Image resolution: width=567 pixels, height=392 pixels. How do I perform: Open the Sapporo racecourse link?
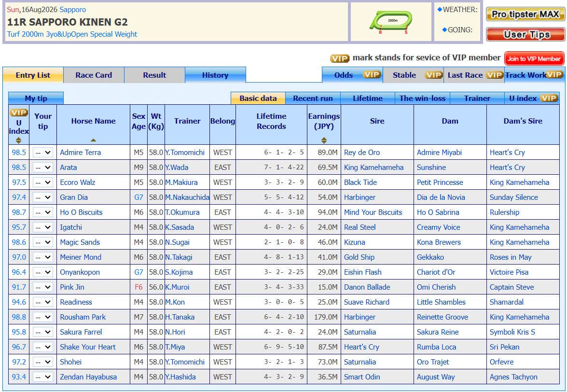73,10
